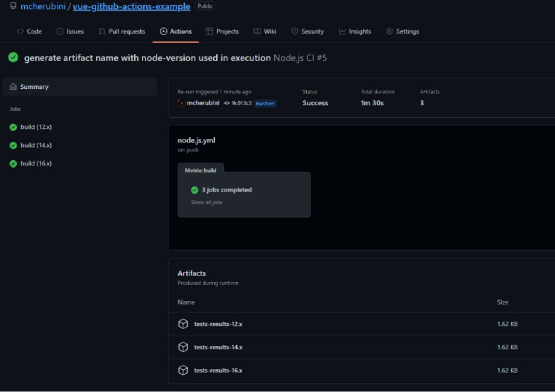555x392 pixels.
Task: Click the home icon in Summary
Action: pyautogui.click(x=13, y=87)
